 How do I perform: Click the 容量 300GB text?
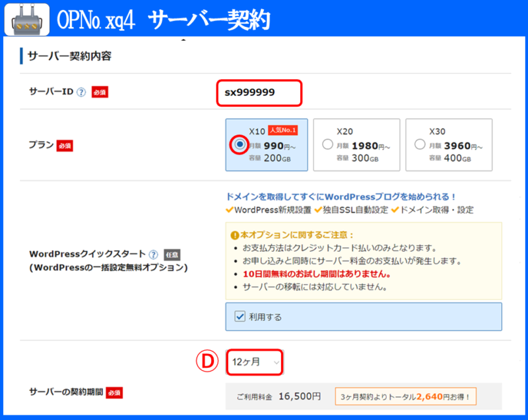[358, 158]
